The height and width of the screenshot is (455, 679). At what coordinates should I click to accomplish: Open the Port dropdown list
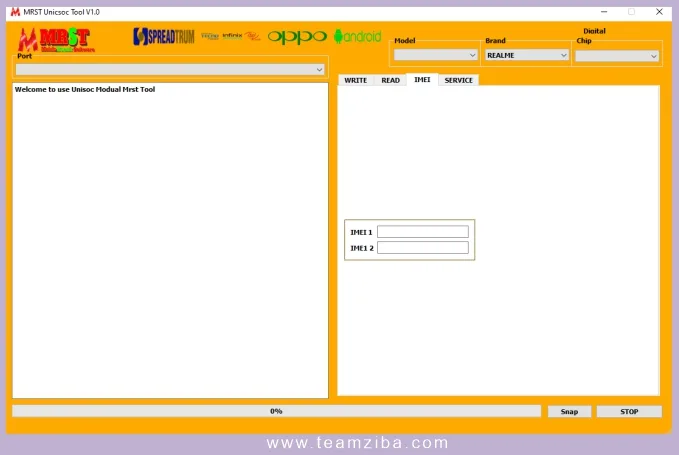(170, 69)
